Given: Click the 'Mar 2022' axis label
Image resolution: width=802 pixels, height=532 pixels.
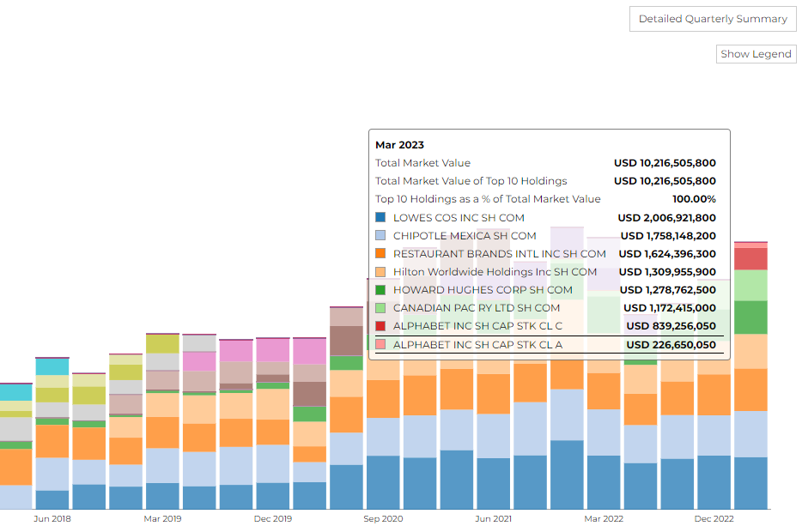Looking at the screenshot, I should pyautogui.click(x=604, y=519).
